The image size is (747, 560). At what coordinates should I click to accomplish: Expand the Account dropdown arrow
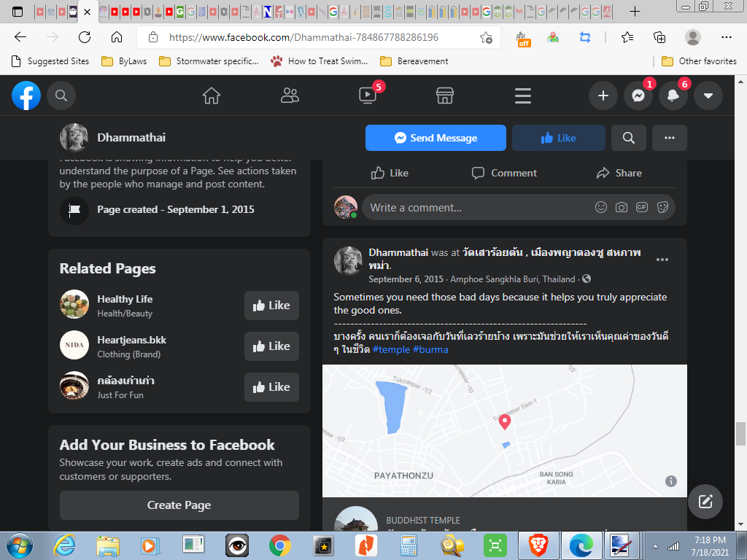(x=708, y=96)
